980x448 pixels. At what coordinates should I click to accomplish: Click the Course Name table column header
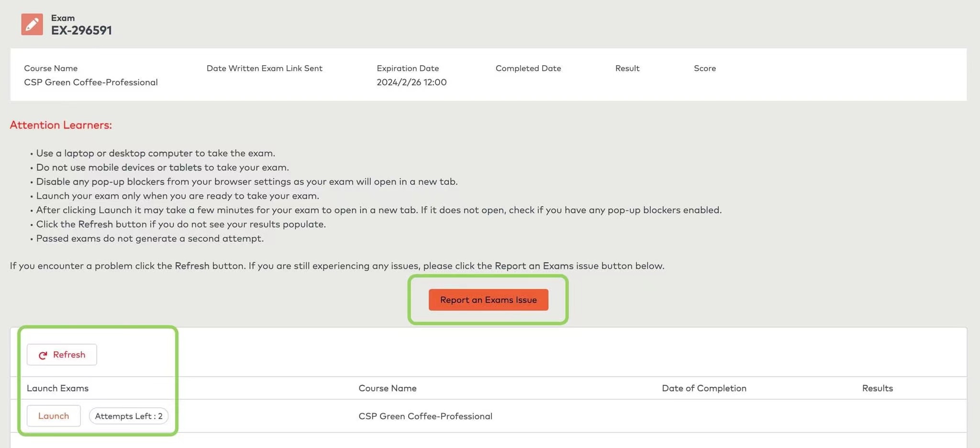[387, 388]
